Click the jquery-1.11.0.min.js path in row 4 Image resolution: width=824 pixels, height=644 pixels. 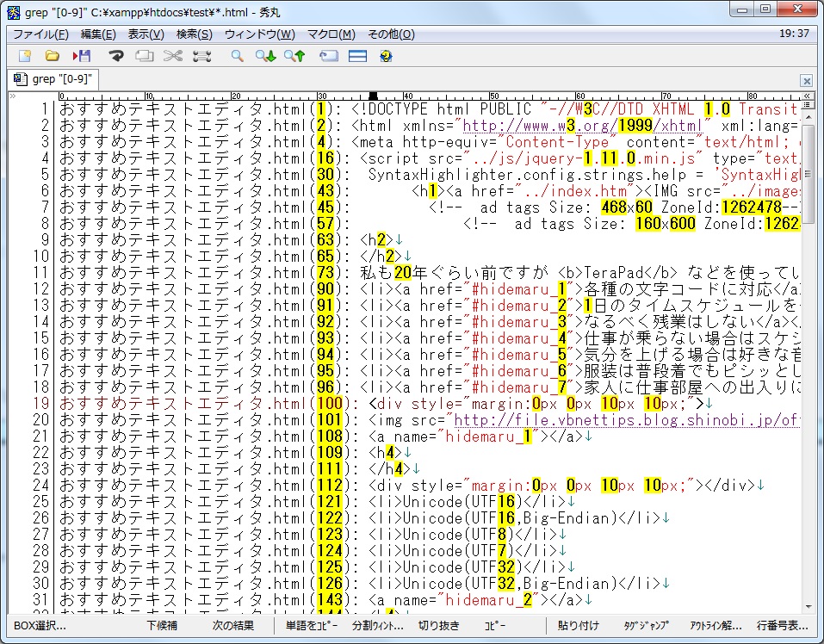(583, 158)
